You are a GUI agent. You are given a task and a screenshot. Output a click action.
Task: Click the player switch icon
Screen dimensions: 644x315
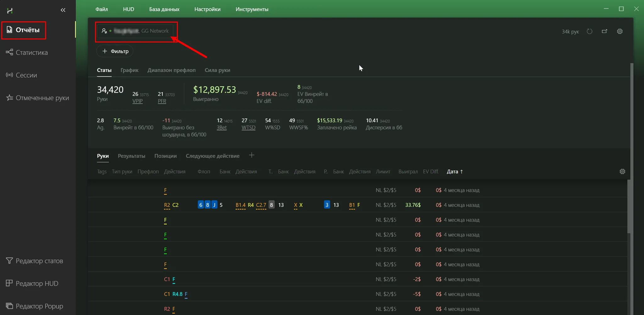104,31
